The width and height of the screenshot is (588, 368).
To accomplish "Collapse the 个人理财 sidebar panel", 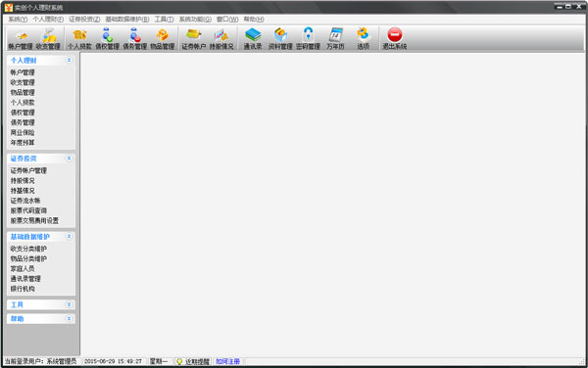I will 69,60.
